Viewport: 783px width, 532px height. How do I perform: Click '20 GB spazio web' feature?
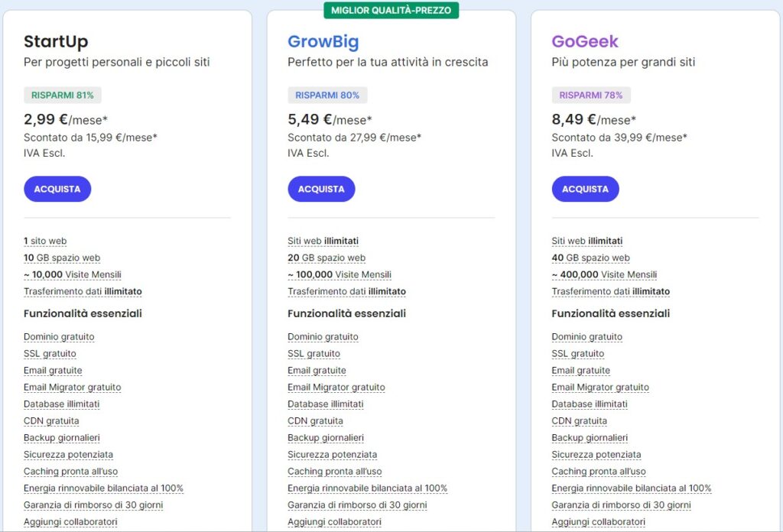(x=327, y=258)
